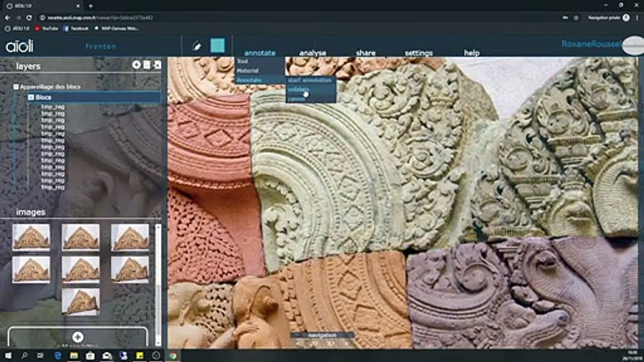
Task: Add a new layer with plus icon
Action: (136, 65)
